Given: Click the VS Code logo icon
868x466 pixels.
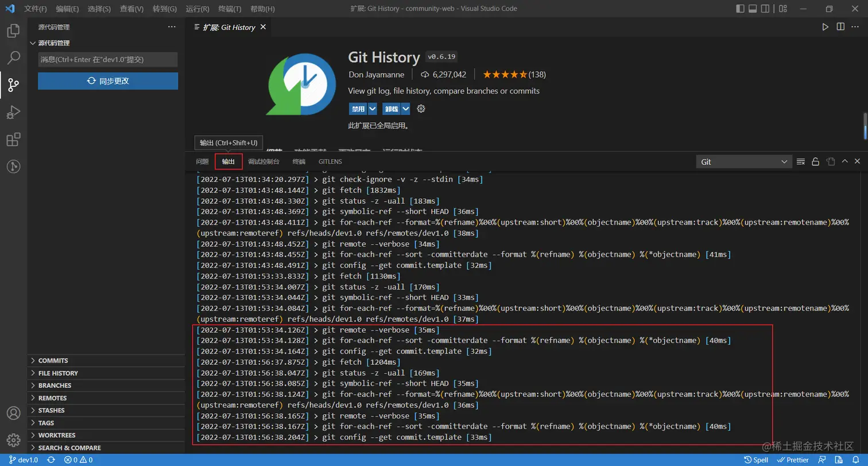Looking at the screenshot, I should 10,9.
